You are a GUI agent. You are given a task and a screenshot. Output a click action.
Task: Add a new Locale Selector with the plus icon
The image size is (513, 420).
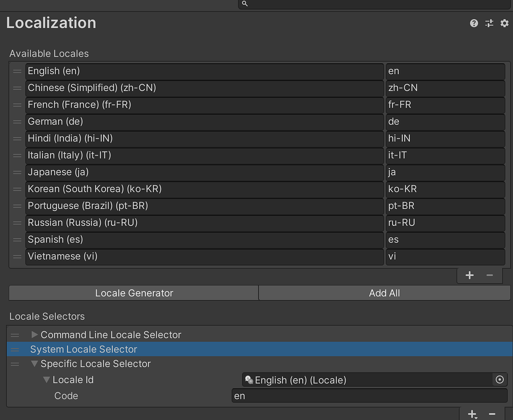(x=471, y=414)
